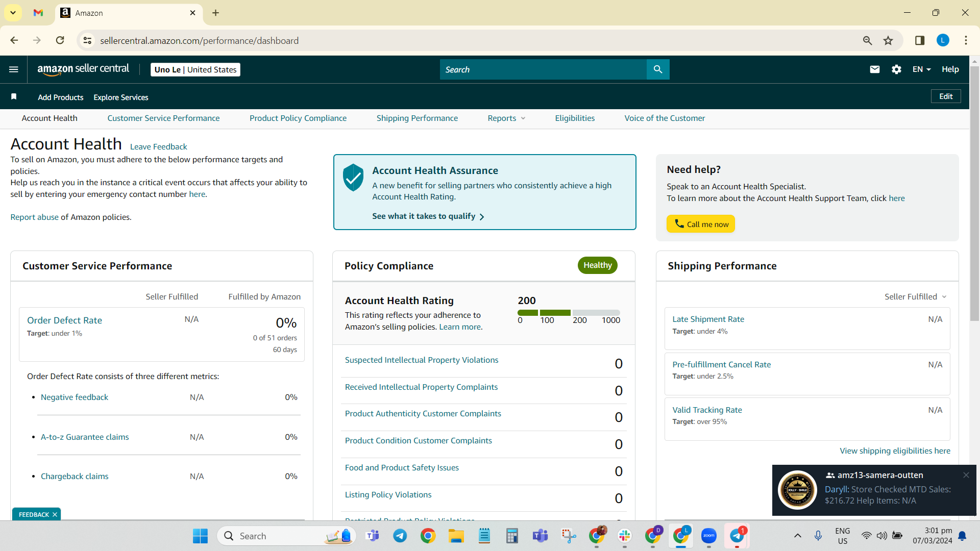Open Telegram icon with the notification badge

tap(737, 536)
